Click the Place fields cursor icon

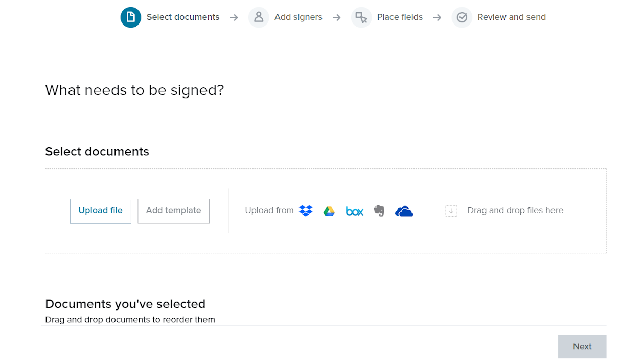(361, 17)
